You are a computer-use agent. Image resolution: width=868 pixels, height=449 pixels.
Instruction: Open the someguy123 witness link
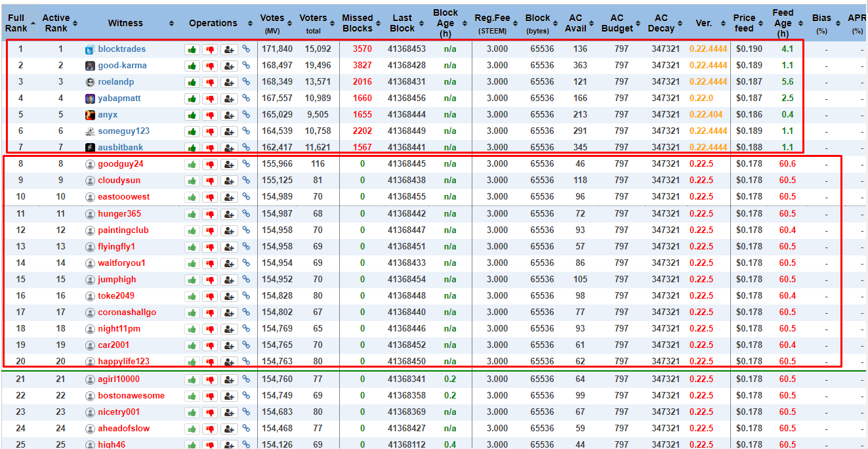pos(123,131)
